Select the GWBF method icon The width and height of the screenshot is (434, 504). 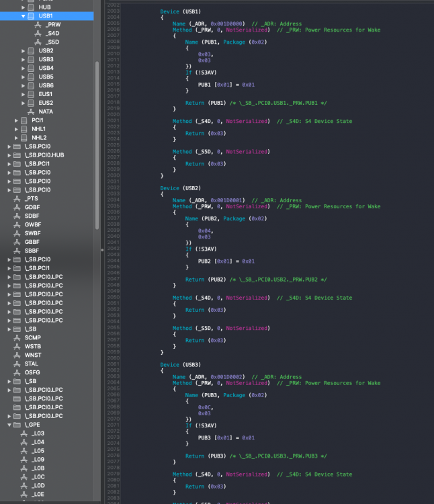(x=17, y=224)
